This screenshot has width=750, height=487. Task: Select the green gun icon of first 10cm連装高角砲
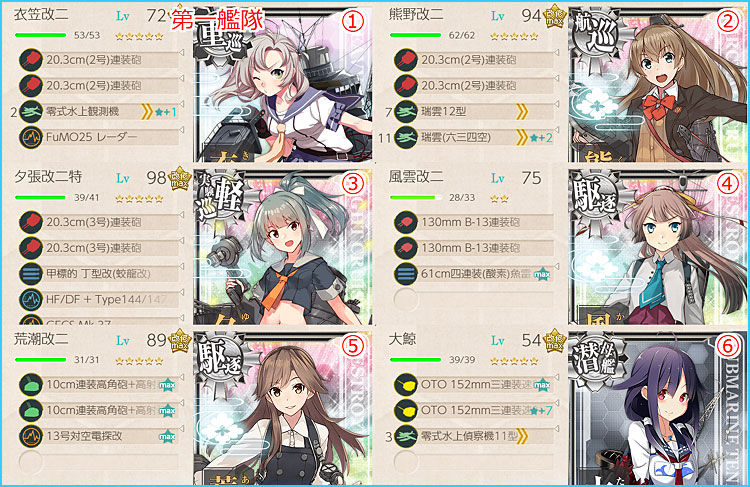31,385
